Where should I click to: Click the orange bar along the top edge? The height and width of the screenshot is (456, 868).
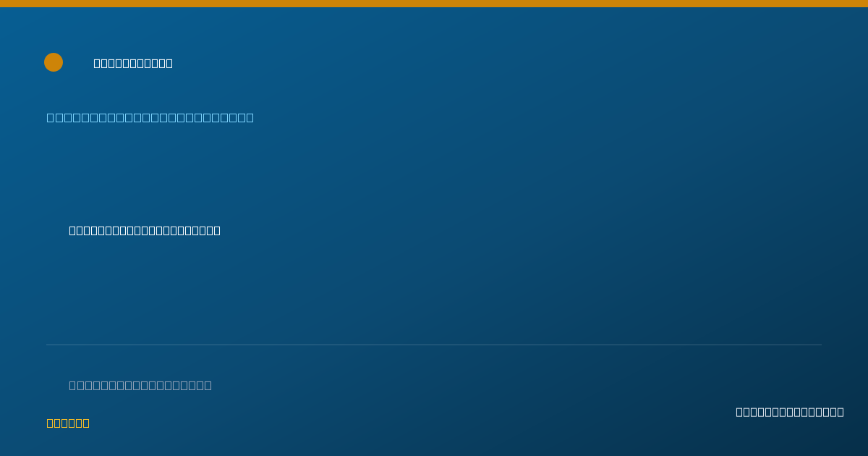coord(434,4)
